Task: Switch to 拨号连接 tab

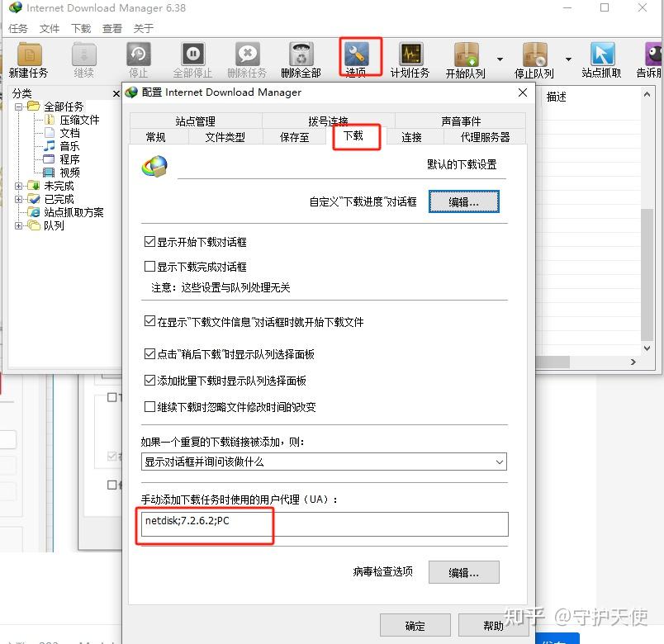Action: coord(328,121)
